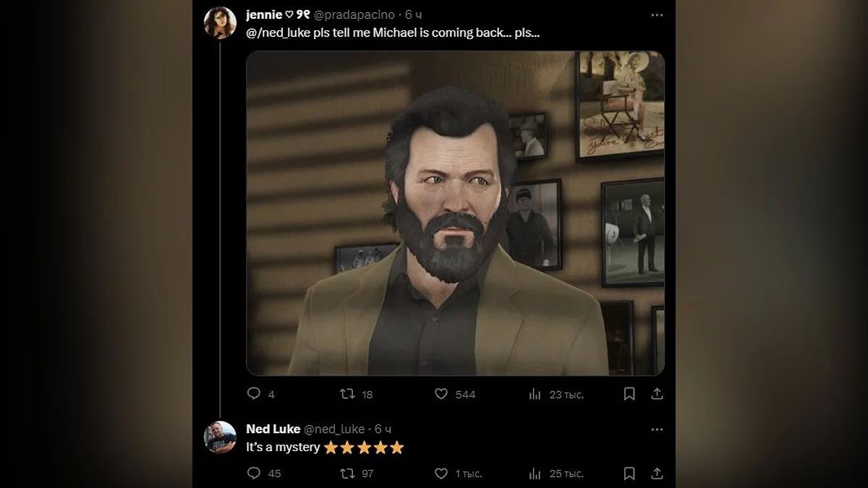Open more options on Ned Luke's reply

pyautogui.click(x=657, y=429)
